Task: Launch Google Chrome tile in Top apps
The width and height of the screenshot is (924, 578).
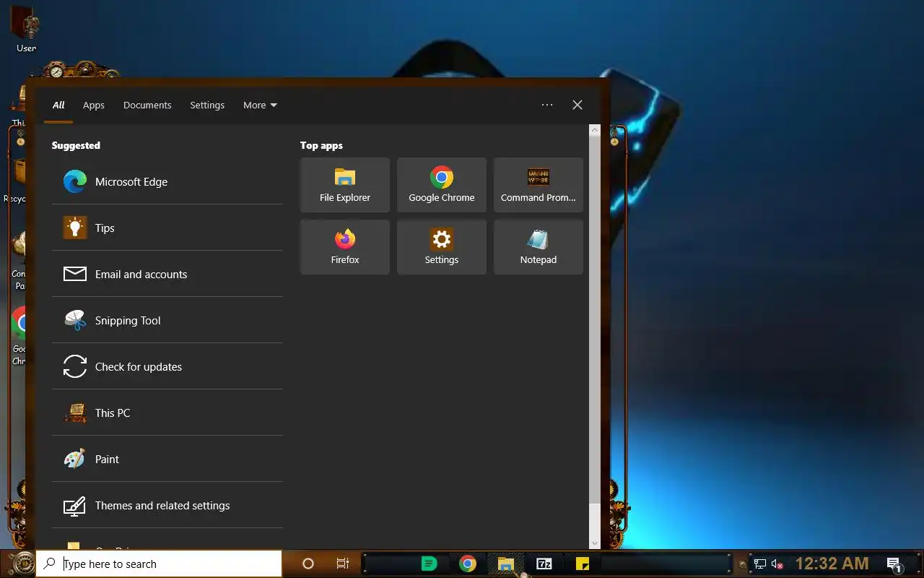Action: point(442,185)
